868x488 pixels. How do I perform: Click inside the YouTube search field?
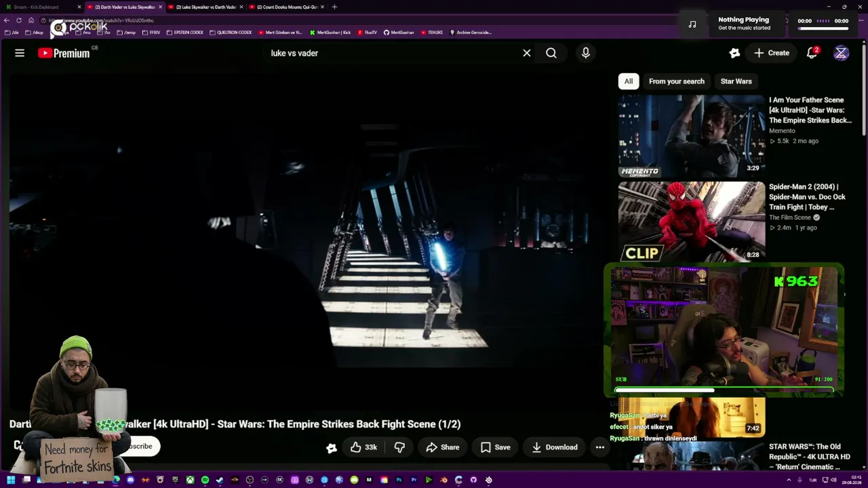point(390,53)
